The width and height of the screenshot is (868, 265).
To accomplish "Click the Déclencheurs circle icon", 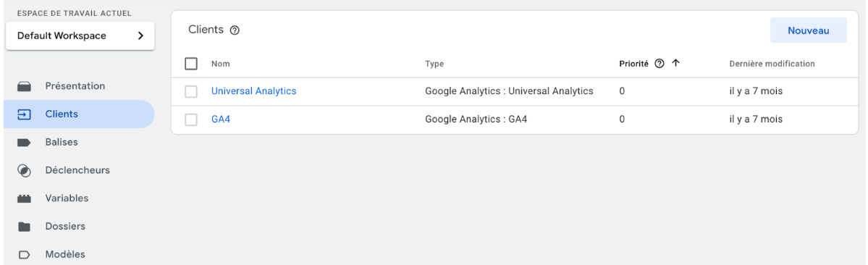I will pos(25,171).
